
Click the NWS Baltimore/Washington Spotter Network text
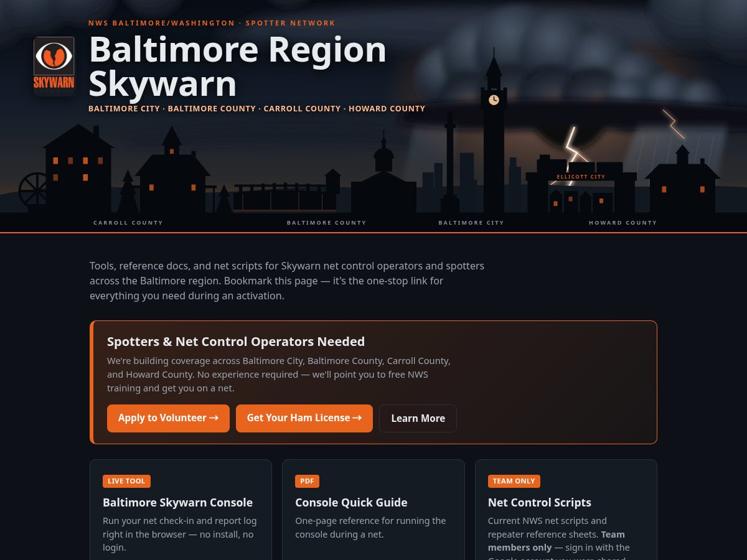tap(212, 23)
